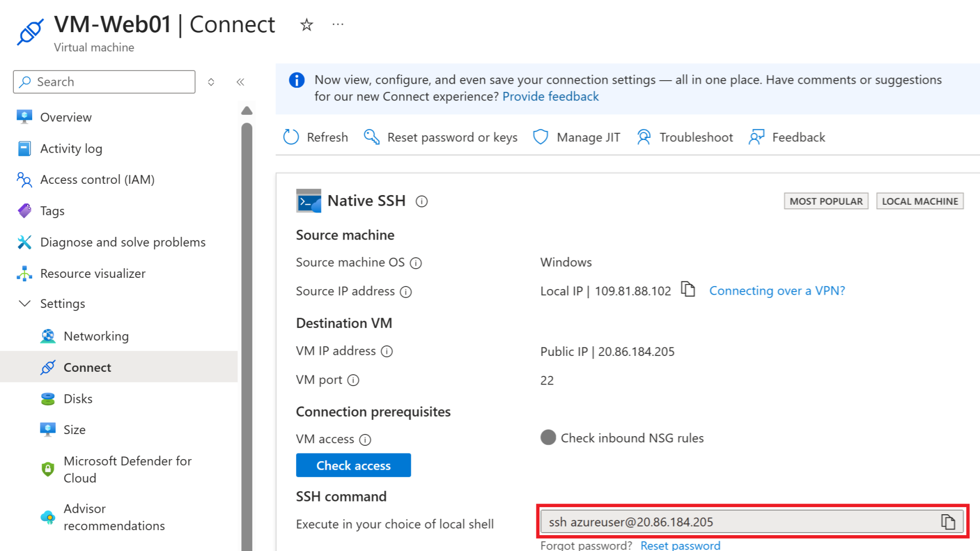Screen dimensions: 980x551
Task: Click the sidebar vertical scrollbar thumb
Action: [247, 337]
